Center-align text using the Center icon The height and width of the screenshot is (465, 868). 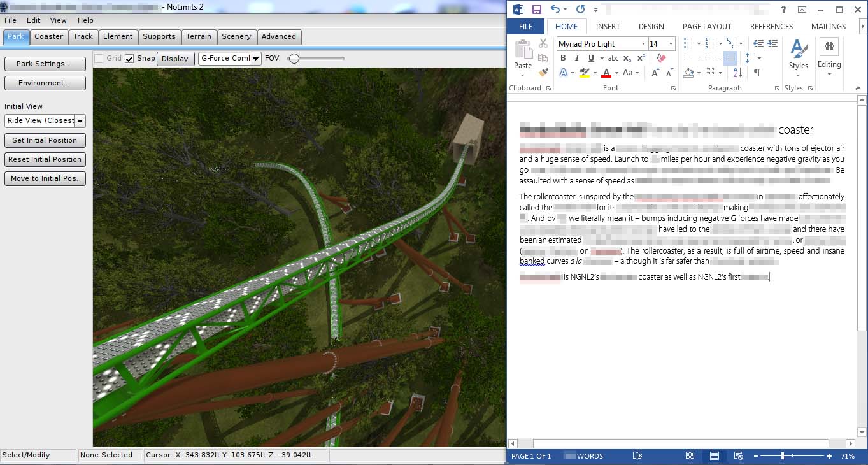tap(702, 58)
